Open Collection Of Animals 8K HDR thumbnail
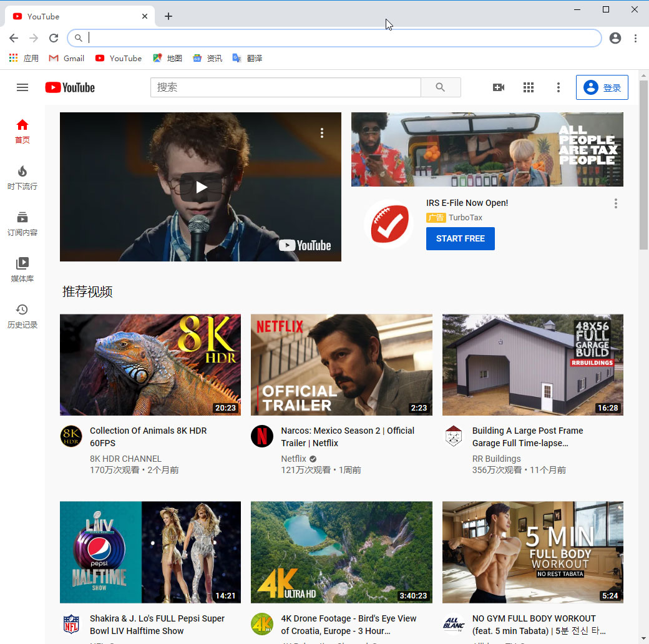This screenshot has width=649, height=644. pos(150,364)
